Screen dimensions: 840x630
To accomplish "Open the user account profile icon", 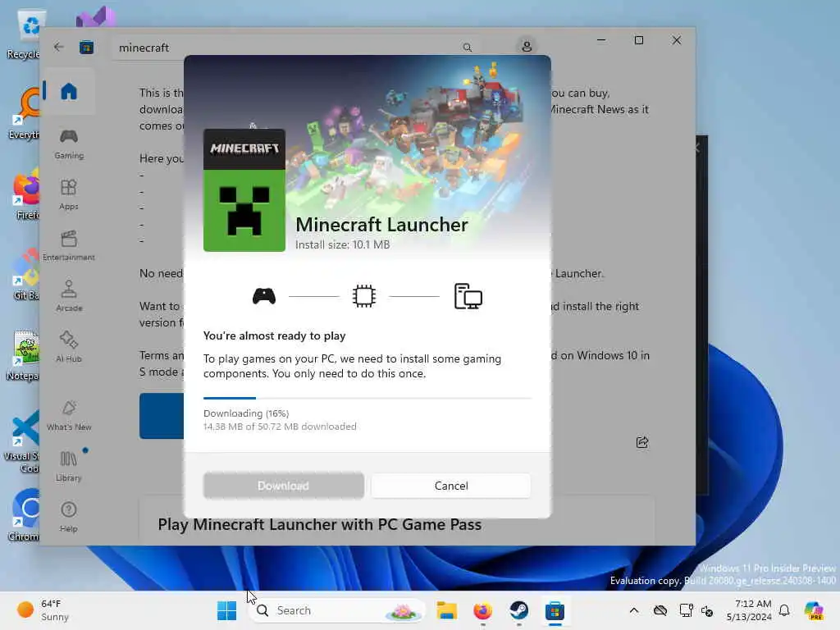I will pos(527,47).
